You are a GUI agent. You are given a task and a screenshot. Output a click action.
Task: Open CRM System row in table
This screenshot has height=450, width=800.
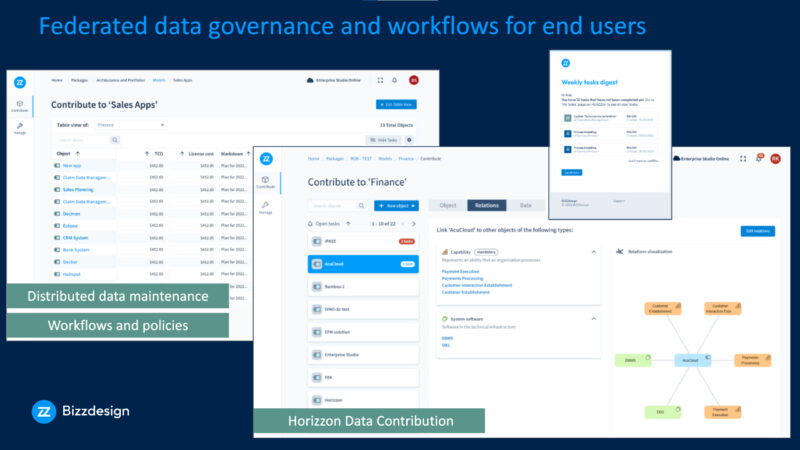76,238
